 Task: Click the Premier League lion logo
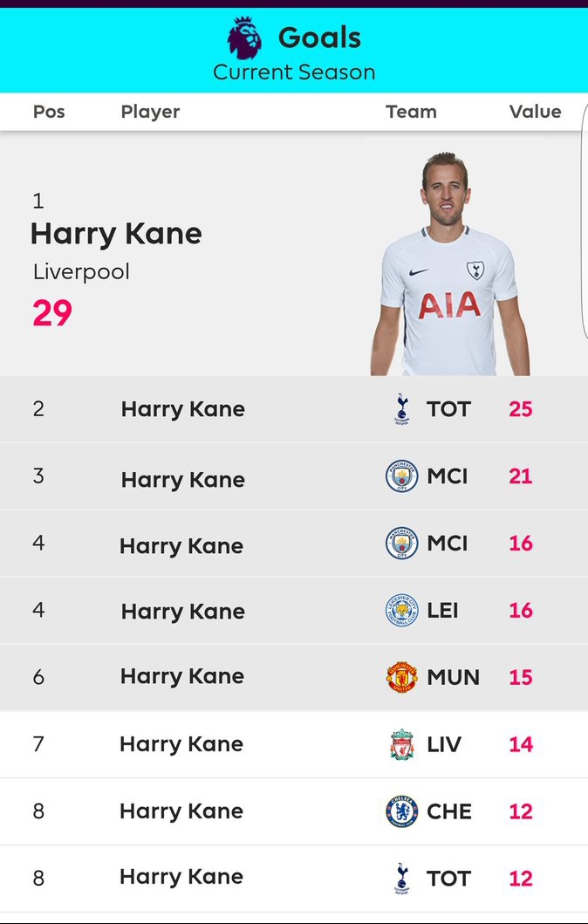tap(244, 38)
